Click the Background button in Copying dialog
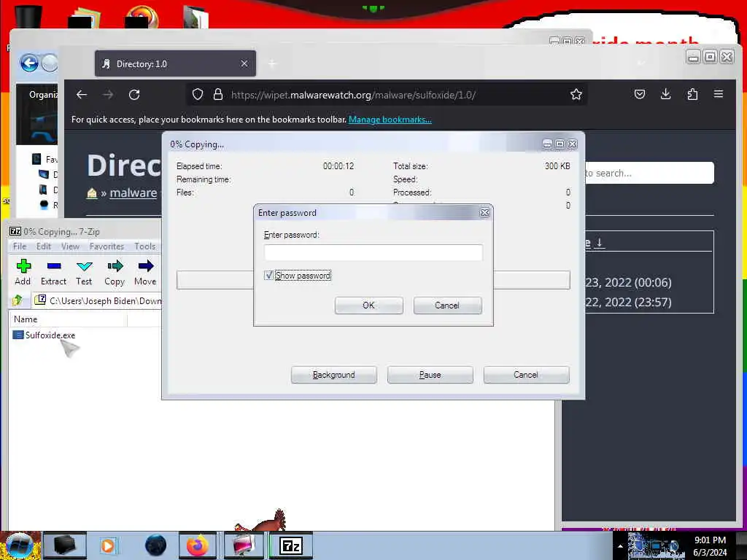This screenshot has height=560, width=747. click(x=334, y=375)
